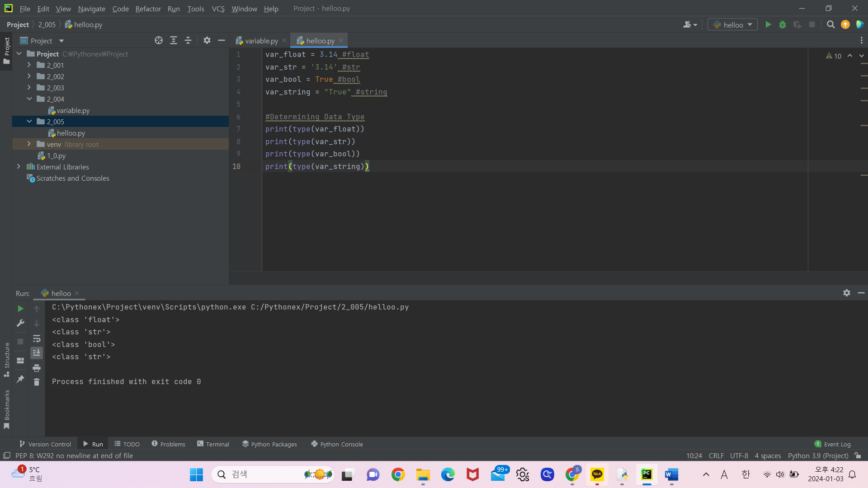This screenshot has height=488, width=868.
Task: Click the print icon in Run panel
Action: [37, 368]
